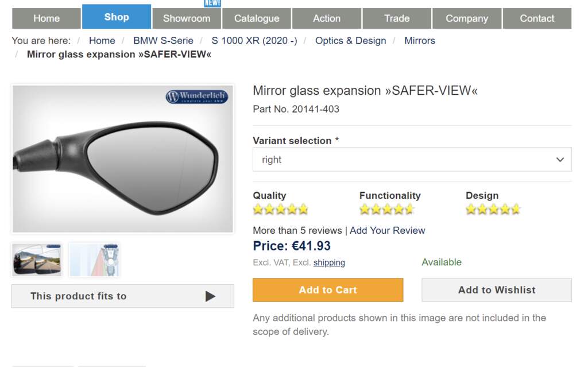Go to the Mirrors breadcrumb link

click(x=420, y=41)
